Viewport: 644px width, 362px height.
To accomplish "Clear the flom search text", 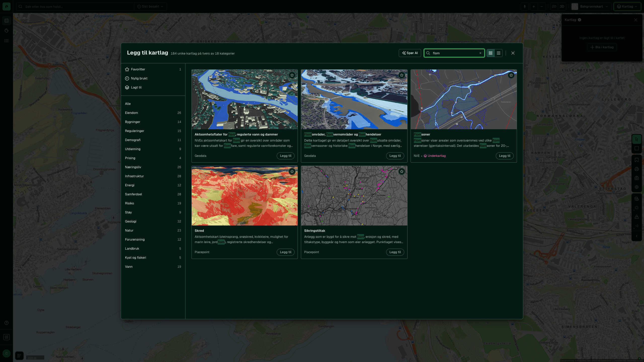I will pyautogui.click(x=480, y=53).
